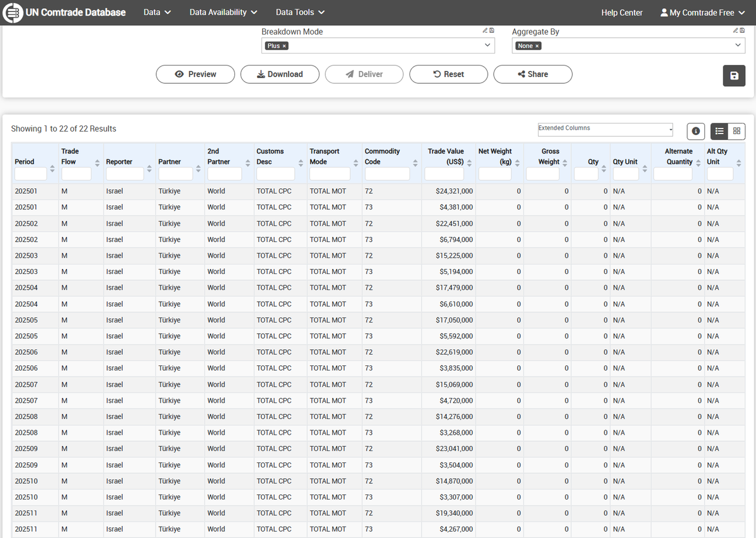Switch to list view layout
This screenshot has height=538, width=756.
coord(719,131)
